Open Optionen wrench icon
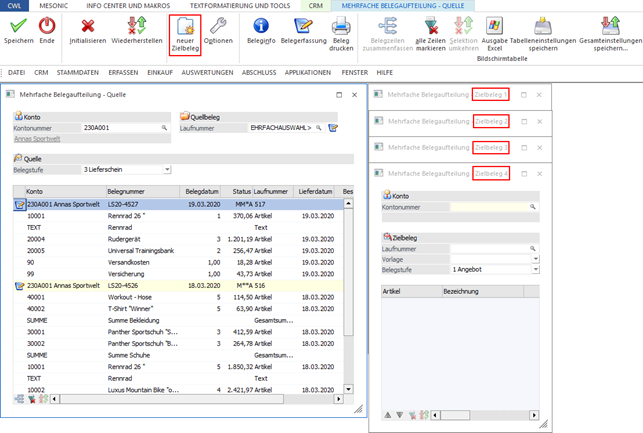643x433 pixels. pyautogui.click(x=218, y=26)
